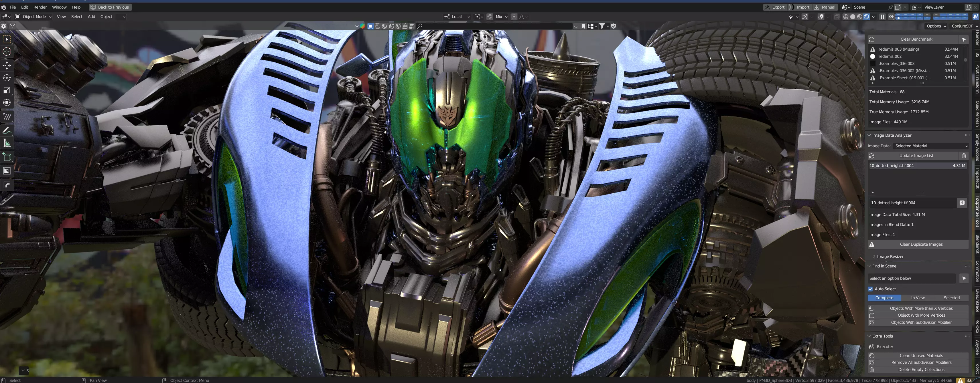Toggle the Auto Select checkbox
Screen dimensions: 980x383
click(870, 289)
